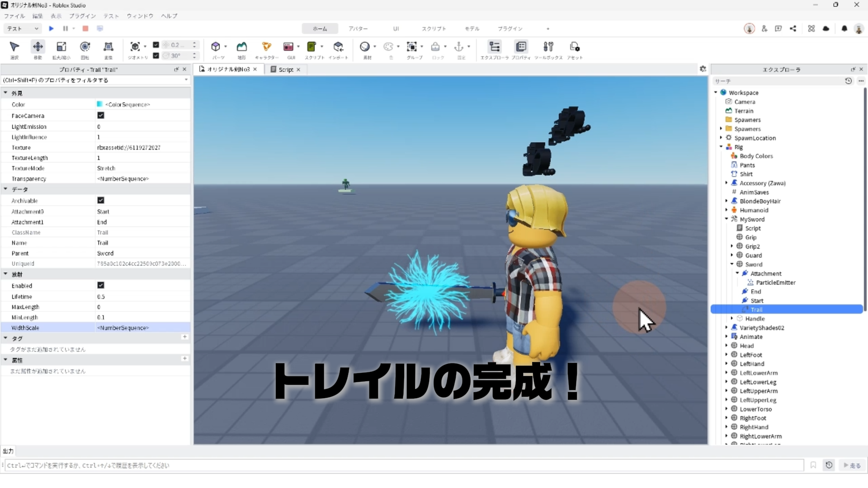Select the Rotate tool icon

pyautogui.click(x=85, y=47)
